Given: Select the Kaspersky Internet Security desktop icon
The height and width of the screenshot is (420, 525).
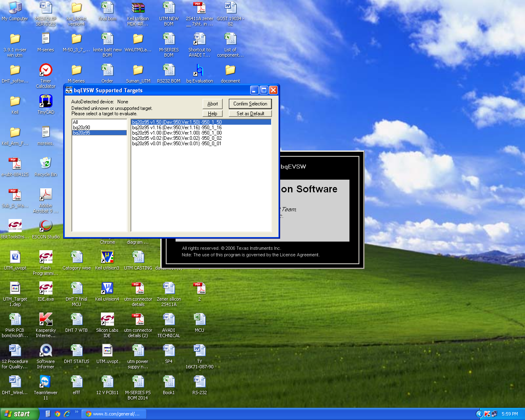Looking at the screenshot, I should [46, 325].
